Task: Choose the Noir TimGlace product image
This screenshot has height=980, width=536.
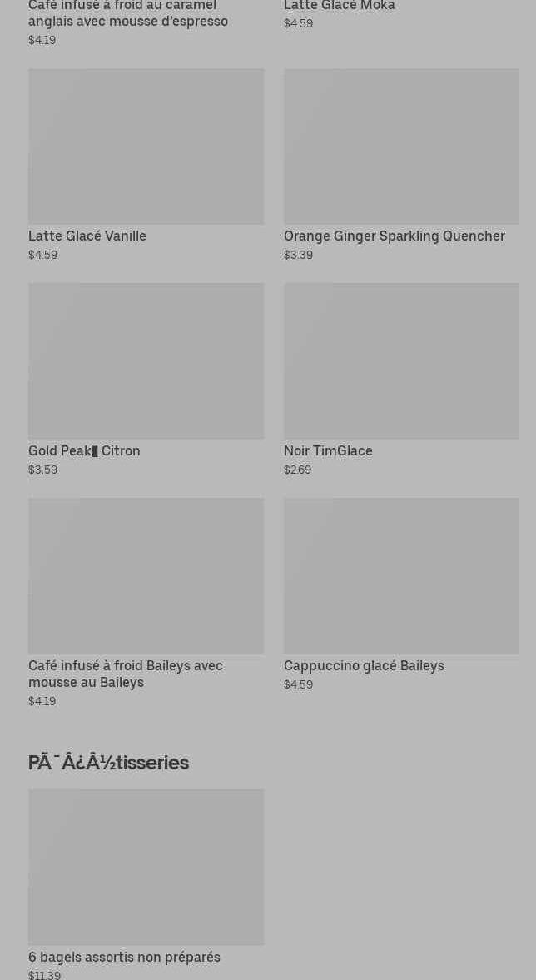Action: [401, 361]
